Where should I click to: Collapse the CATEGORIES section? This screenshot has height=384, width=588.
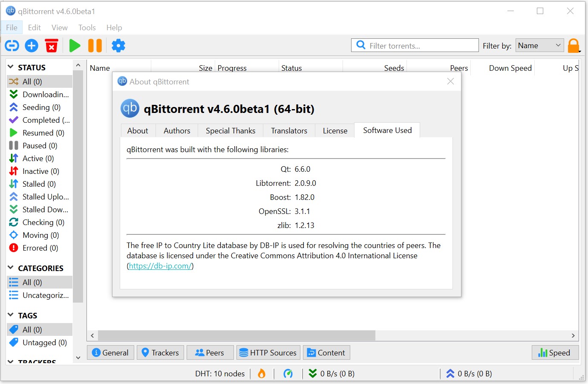click(9, 268)
